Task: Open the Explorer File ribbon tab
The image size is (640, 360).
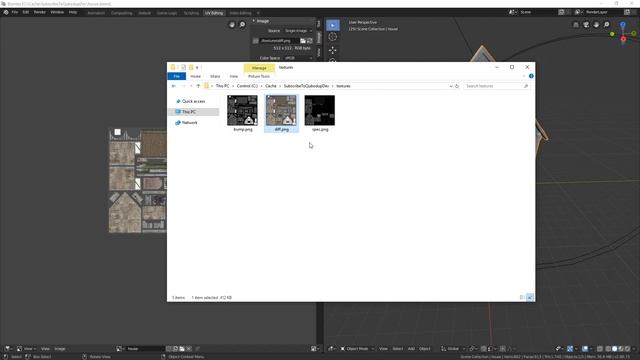Action: [177, 76]
